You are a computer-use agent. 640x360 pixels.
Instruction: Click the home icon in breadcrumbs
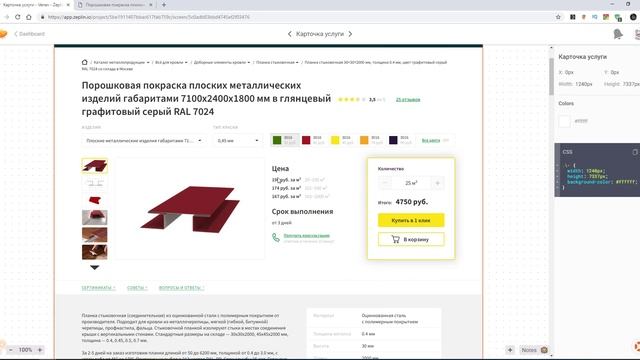tap(84, 62)
